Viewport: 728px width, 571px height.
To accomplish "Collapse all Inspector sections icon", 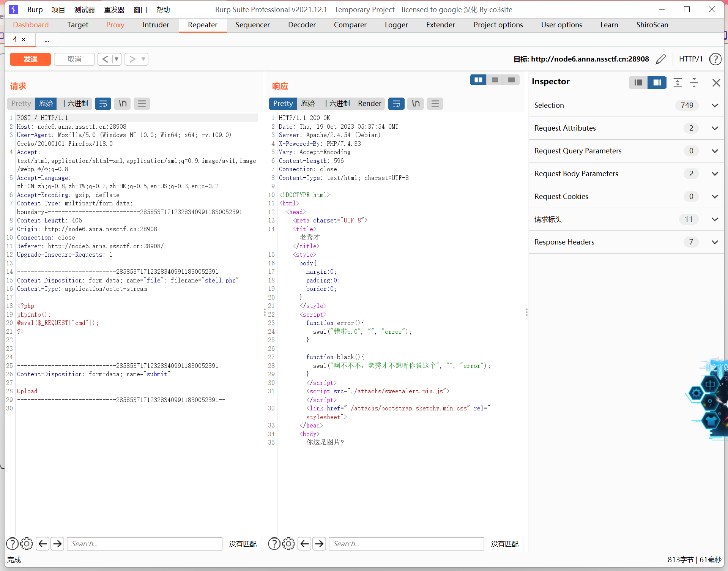I will (694, 82).
